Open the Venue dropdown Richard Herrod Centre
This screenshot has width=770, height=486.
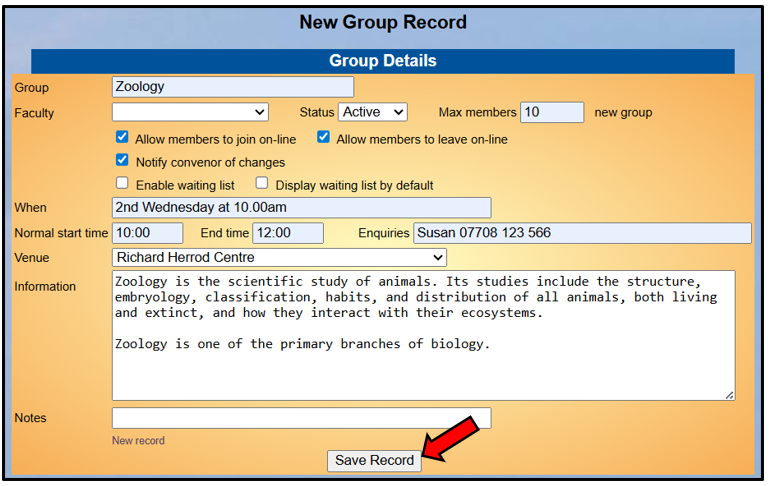(x=279, y=257)
